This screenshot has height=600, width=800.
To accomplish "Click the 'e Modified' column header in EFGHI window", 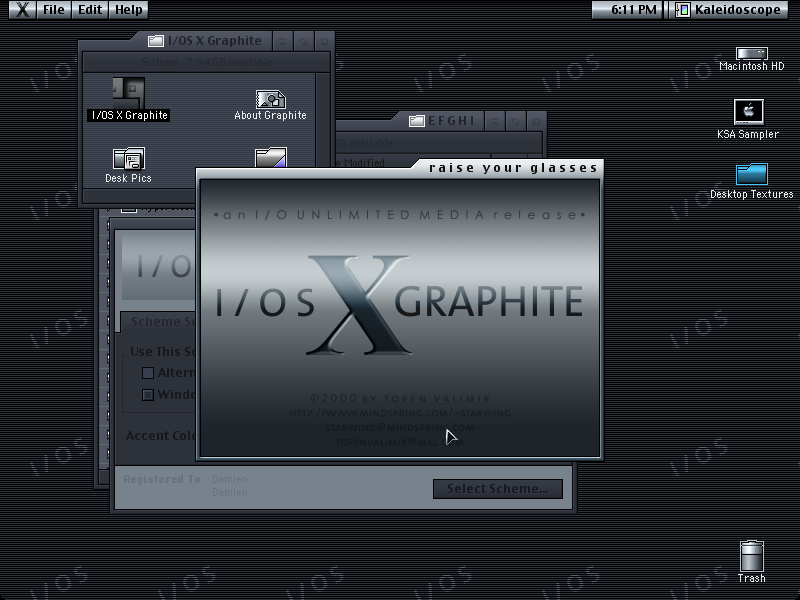I will pos(360,163).
